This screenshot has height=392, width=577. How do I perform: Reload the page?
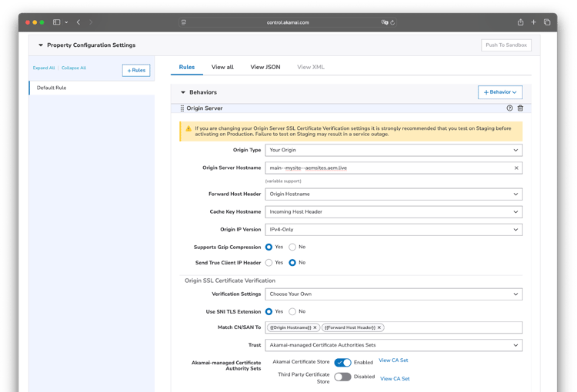coord(392,22)
